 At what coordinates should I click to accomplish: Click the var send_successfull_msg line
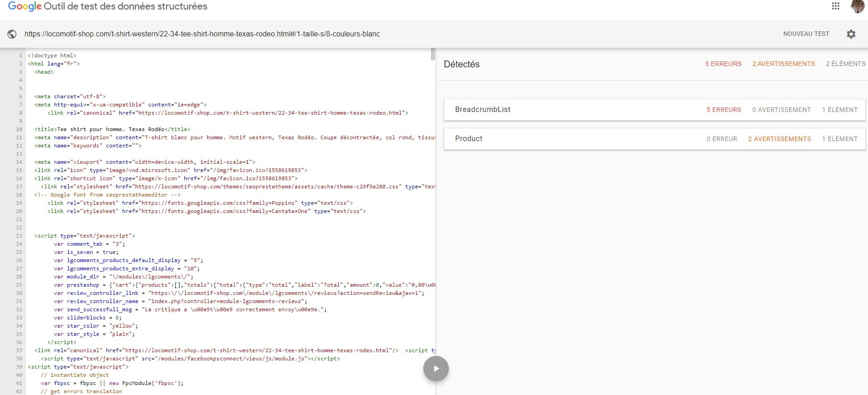(190, 309)
